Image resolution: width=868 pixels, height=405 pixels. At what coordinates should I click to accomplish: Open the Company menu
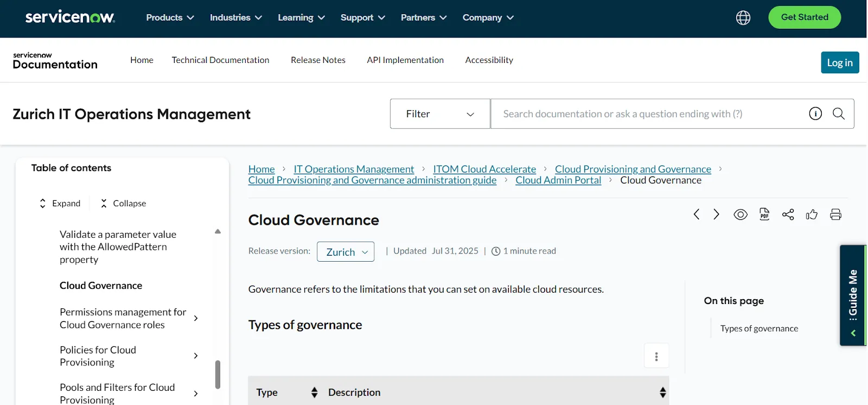[x=488, y=17]
